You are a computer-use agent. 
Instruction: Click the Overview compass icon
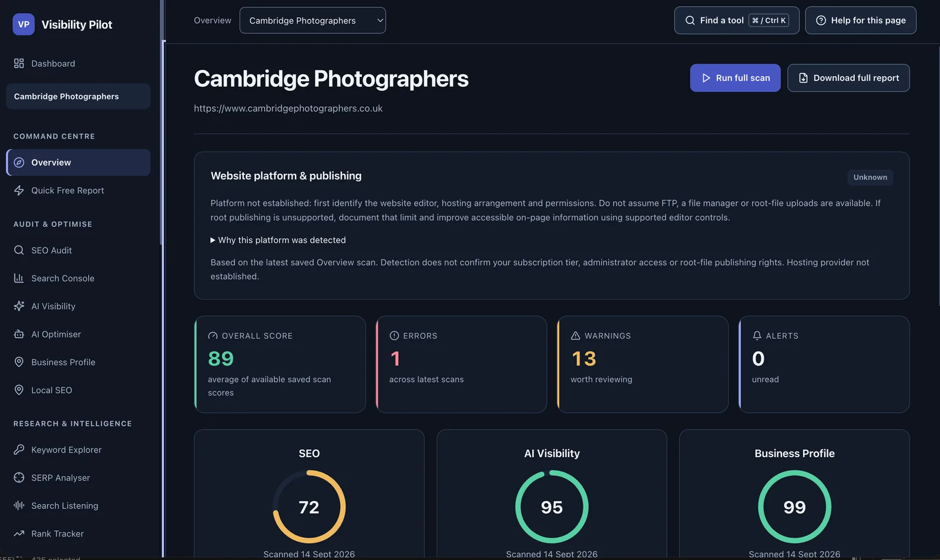coord(19,163)
